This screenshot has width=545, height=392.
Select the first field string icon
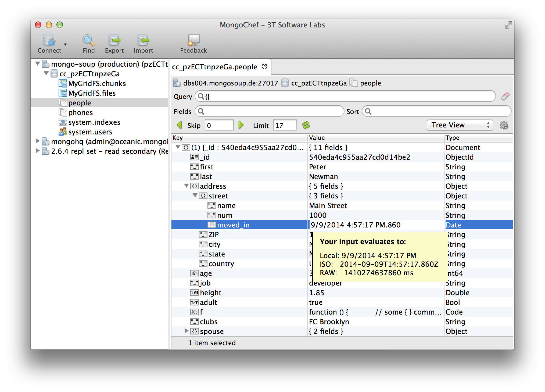(x=194, y=167)
